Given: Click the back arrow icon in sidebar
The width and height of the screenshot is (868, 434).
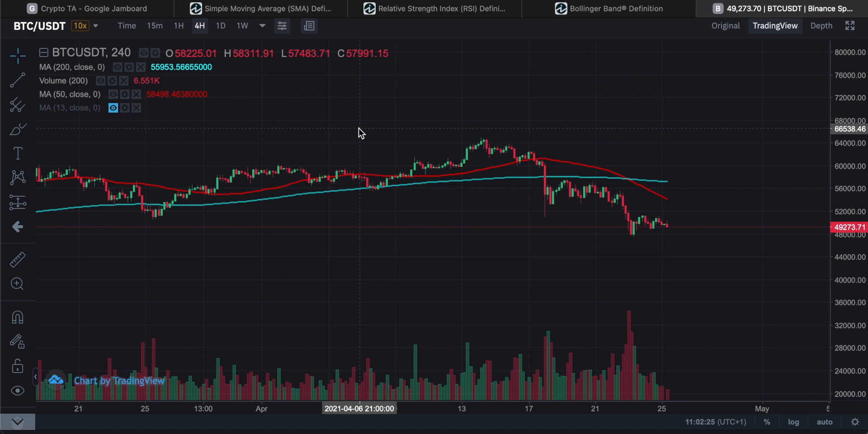Looking at the screenshot, I should pyautogui.click(x=18, y=227).
